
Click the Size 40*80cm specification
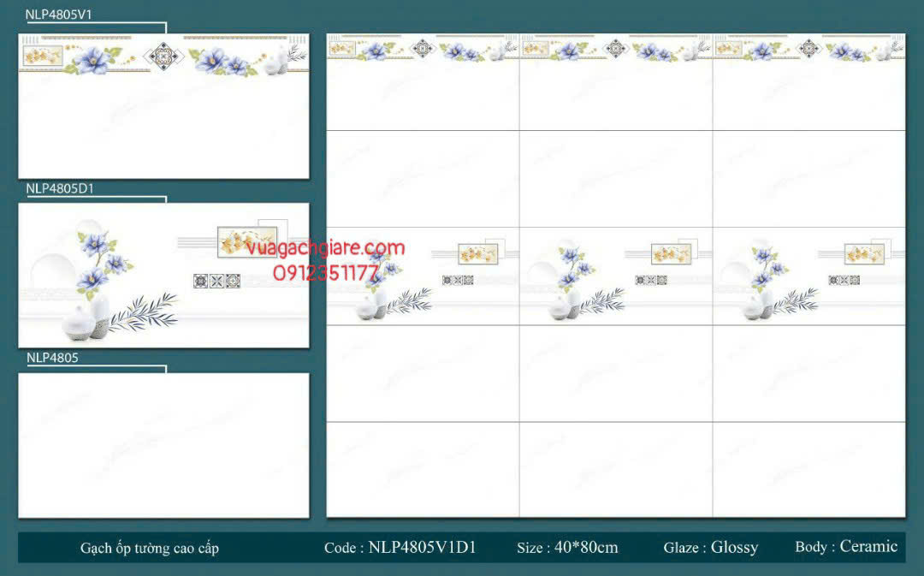point(567,548)
